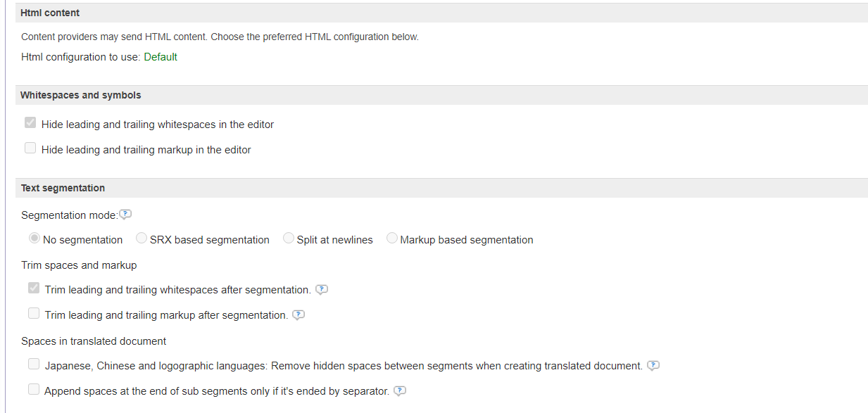Click help icon for trim whitespaces after segmentation
Image resolution: width=868 pixels, height=413 pixels.
322,289
